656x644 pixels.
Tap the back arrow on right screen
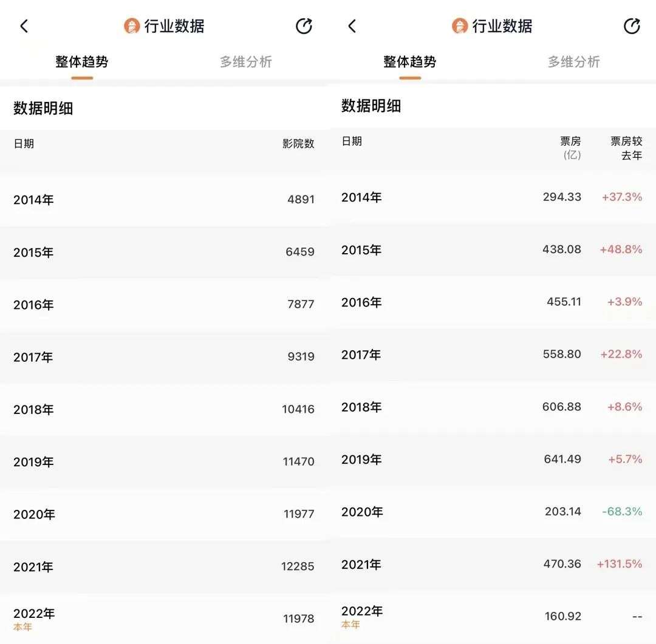(352, 26)
